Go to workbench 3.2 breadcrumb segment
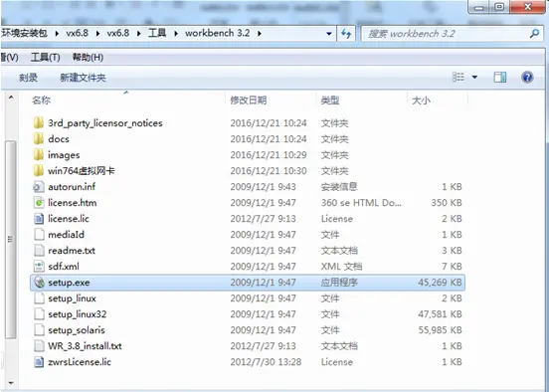 (x=217, y=33)
